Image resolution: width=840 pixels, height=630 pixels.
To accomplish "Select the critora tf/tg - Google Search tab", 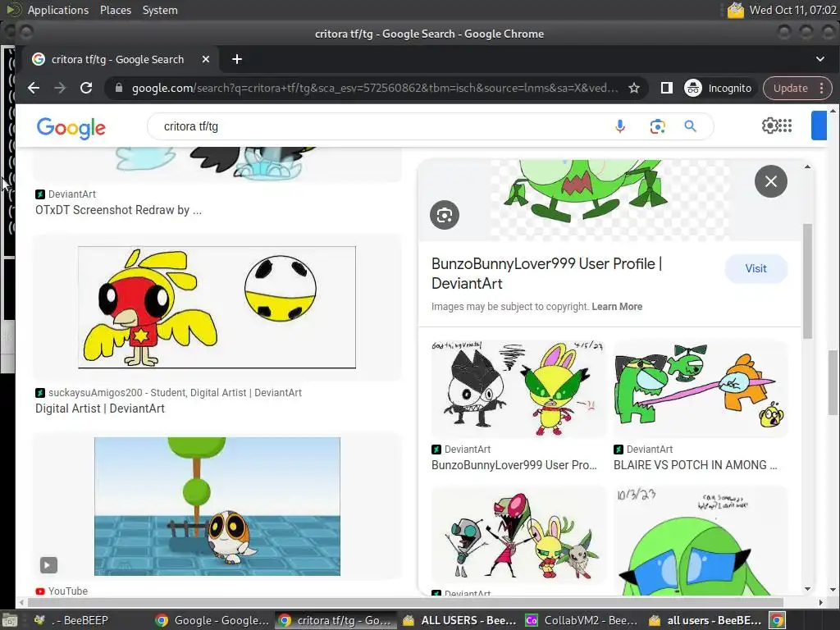I will 118,59.
